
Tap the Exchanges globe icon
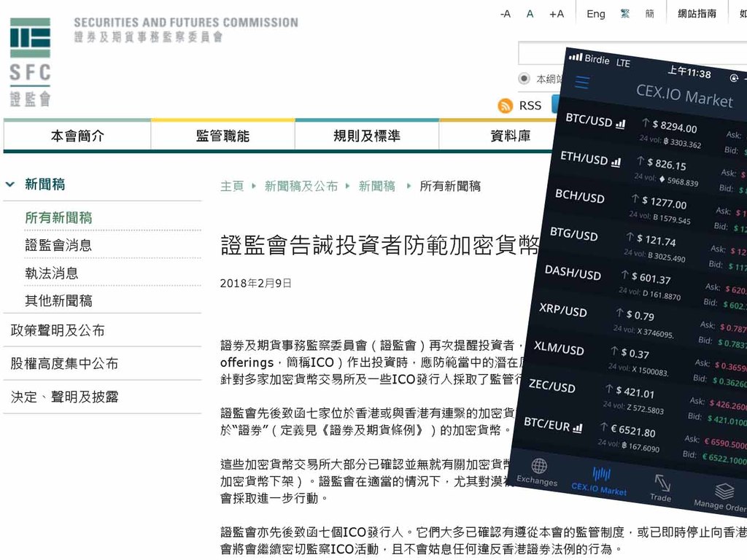[539, 464]
